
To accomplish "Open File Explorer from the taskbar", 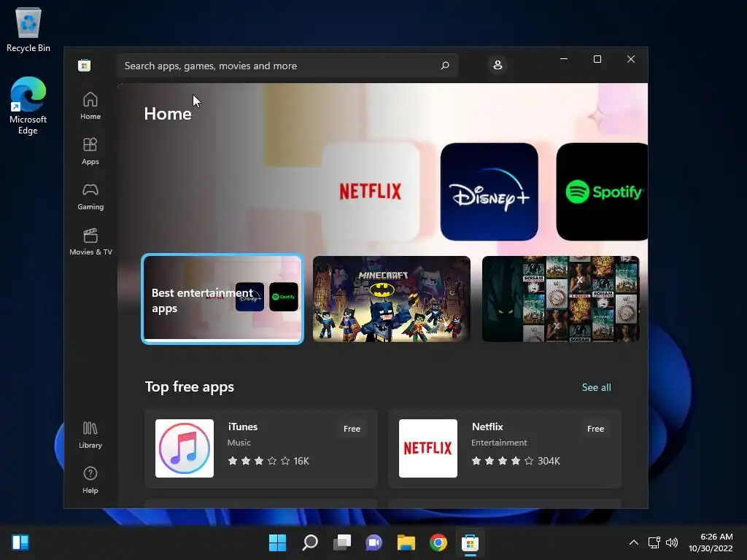I will [406, 542].
